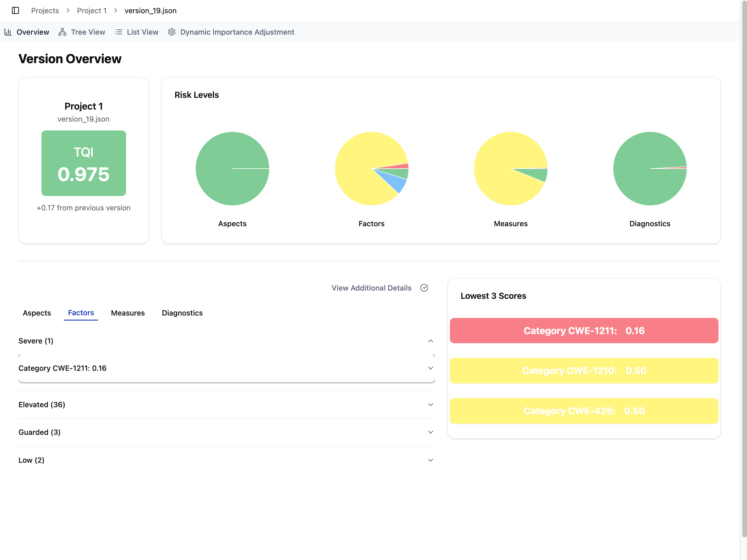Click the chevron between Projects and Project 1

coord(68,11)
